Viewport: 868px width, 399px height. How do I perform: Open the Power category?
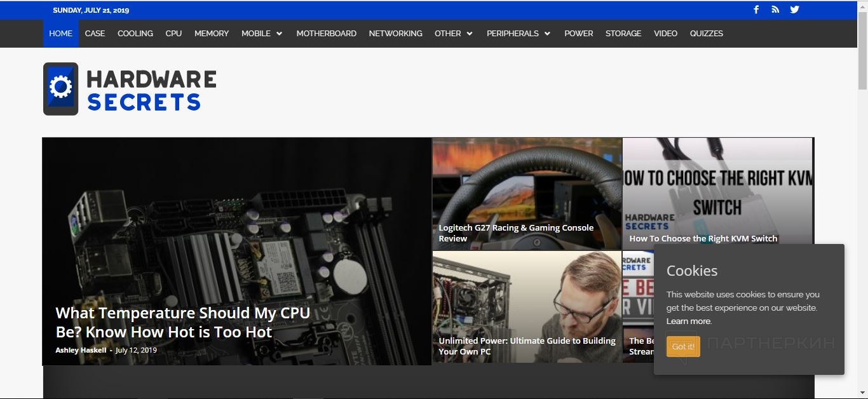click(x=579, y=34)
